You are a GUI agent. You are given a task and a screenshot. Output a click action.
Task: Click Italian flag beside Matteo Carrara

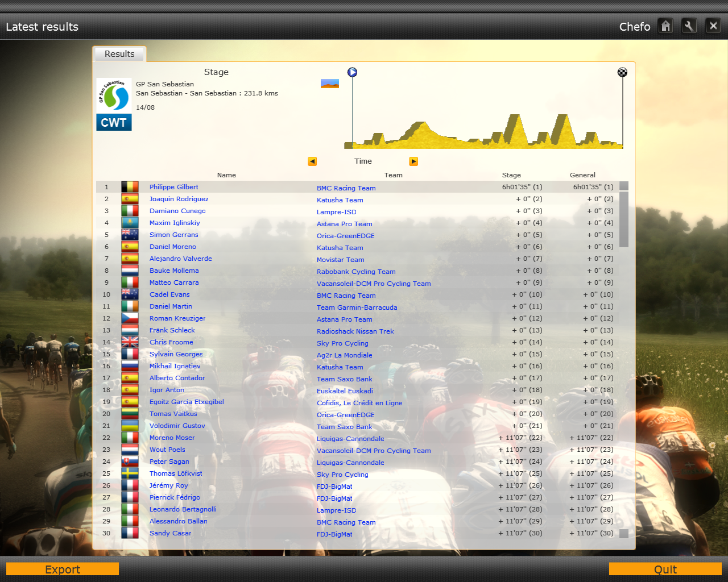coord(130,282)
